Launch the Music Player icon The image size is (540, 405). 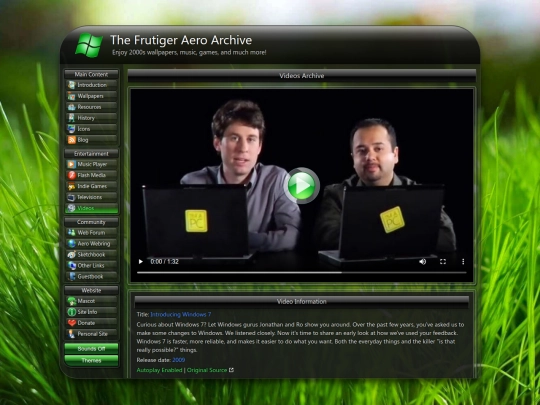[71, 164]
